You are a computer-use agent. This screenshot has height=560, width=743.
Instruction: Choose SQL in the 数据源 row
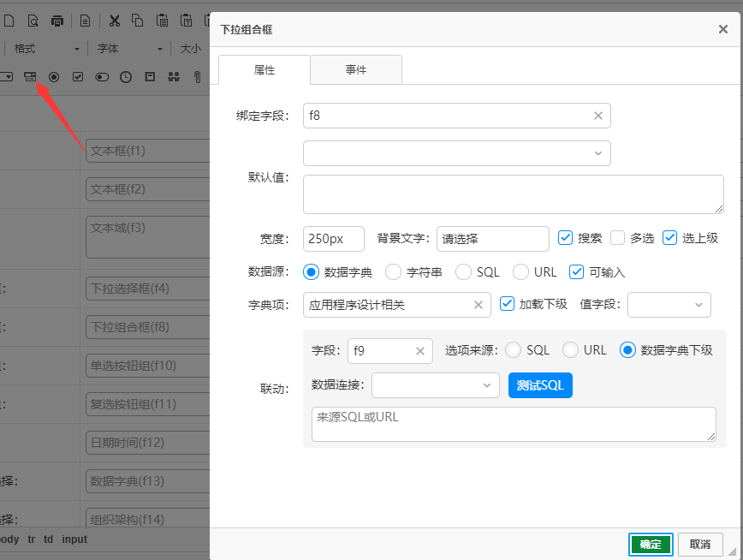463,272
